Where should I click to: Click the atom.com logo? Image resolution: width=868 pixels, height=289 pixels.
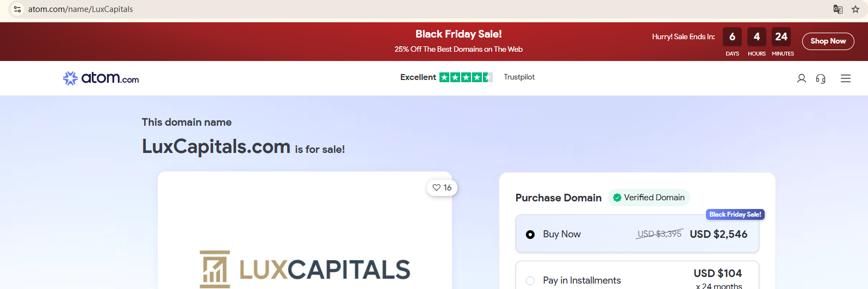click(101, 78)
